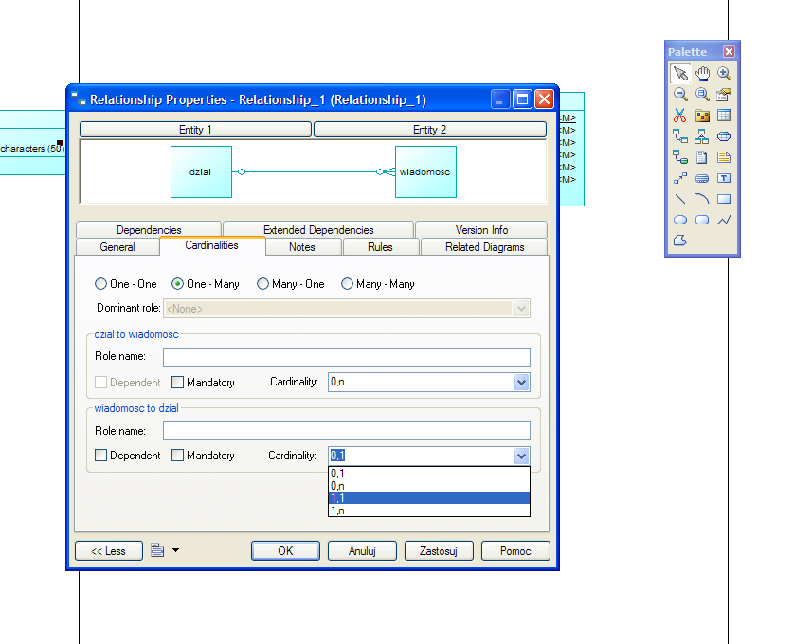Activate the Zoom Out magnifier tool
The width and height of the screenshot is (812, 644).
point(680,94)
